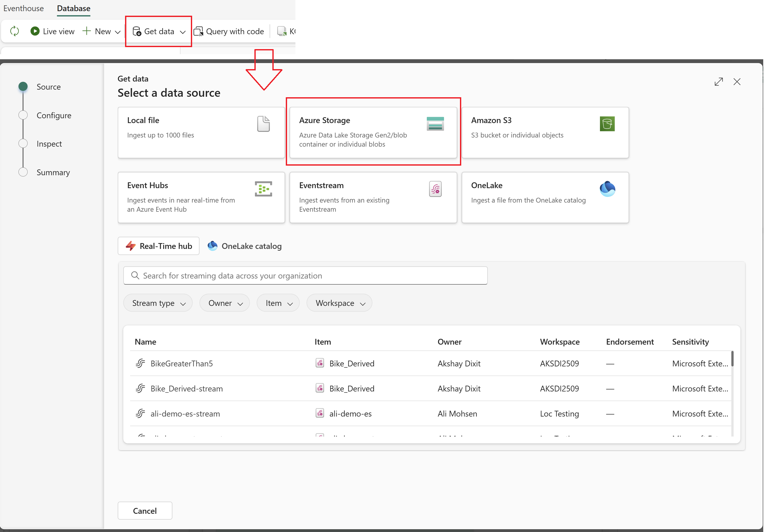Viewport: 765px width, 532px height.
Task: Switch to the Eventhouse tab
Action: click(x=24, y=8)
